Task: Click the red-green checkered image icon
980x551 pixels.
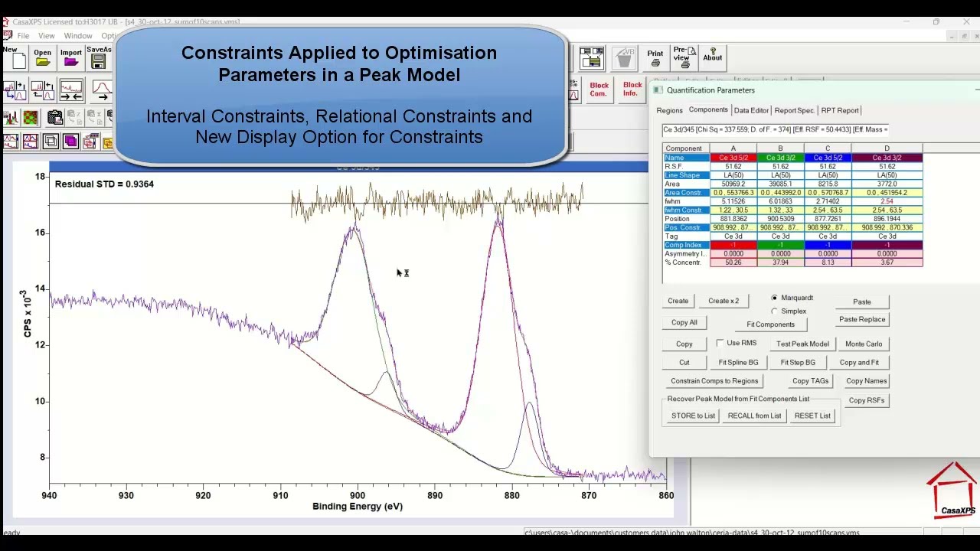Action: (x=30, y=118)
